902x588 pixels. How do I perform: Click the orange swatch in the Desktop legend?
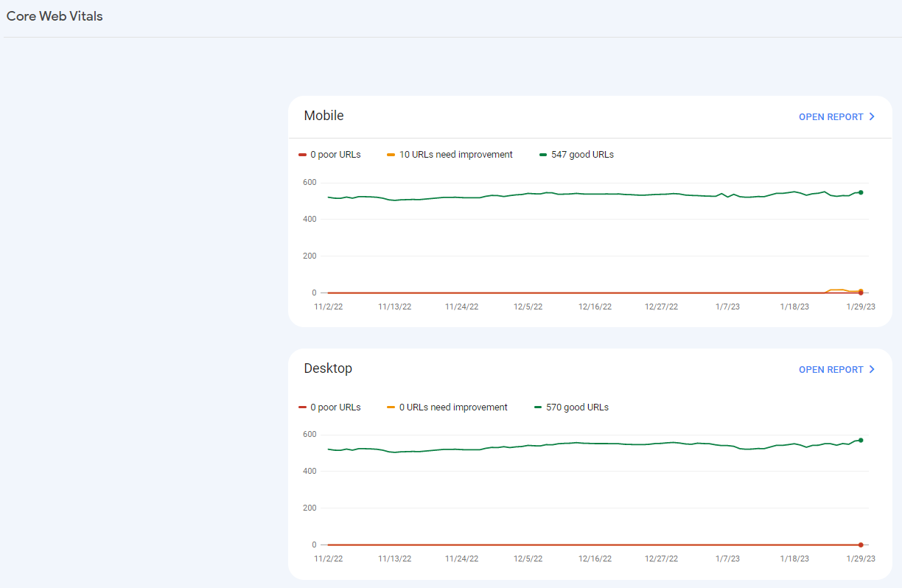391,407
